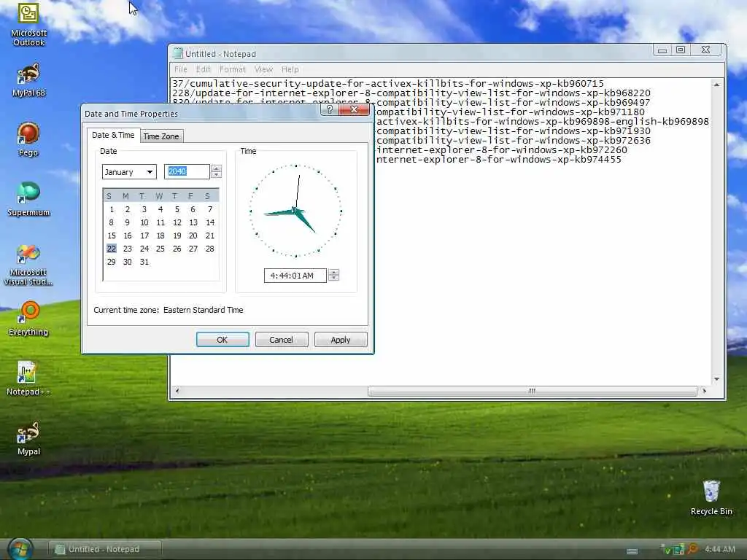The height and width of the screenshot is (560, 747).
Task: Open the Start menu orb
Action: click(x=20, y=549)
